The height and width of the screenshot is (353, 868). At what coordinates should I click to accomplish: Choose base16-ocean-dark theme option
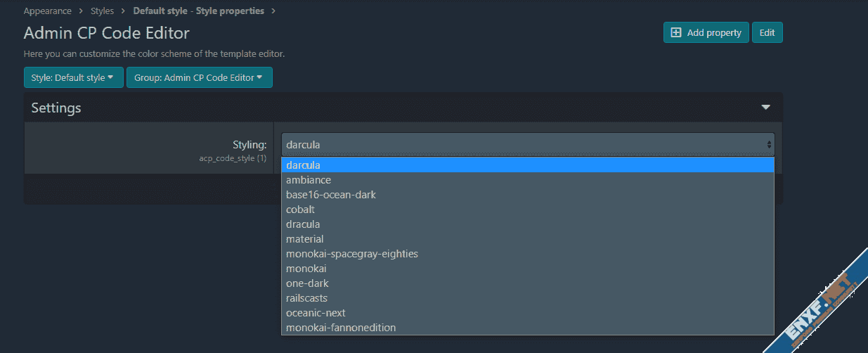[x=330, y=195]
